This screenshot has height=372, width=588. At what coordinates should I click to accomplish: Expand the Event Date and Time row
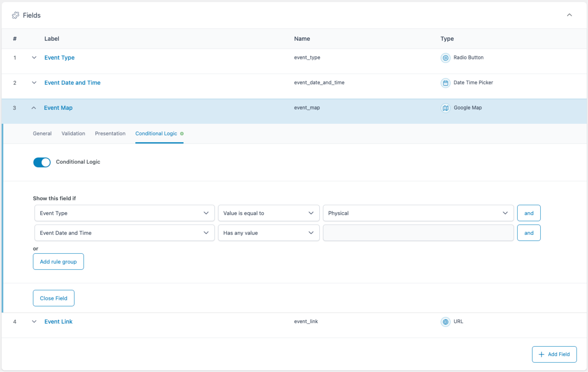click(34, 83)
